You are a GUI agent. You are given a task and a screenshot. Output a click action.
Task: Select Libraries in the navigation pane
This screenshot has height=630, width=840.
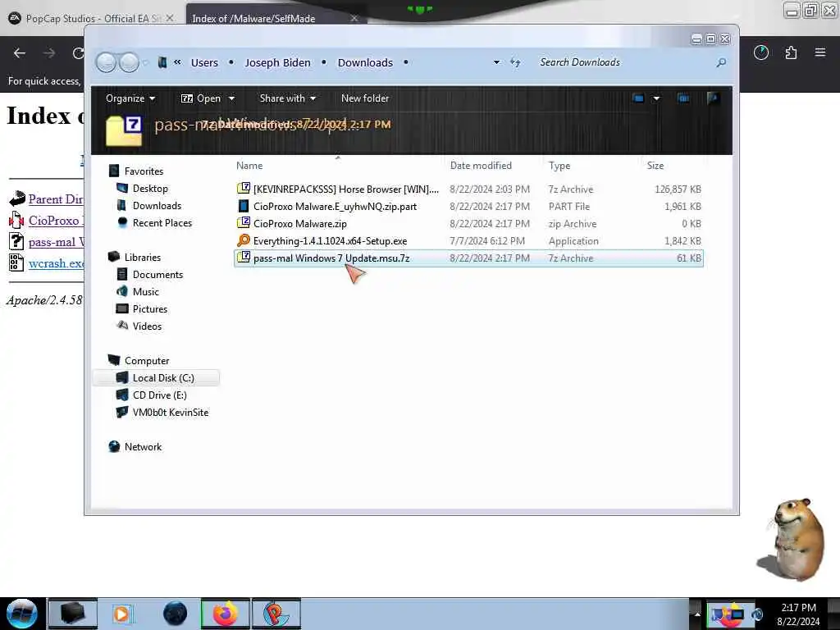[143, 258]
